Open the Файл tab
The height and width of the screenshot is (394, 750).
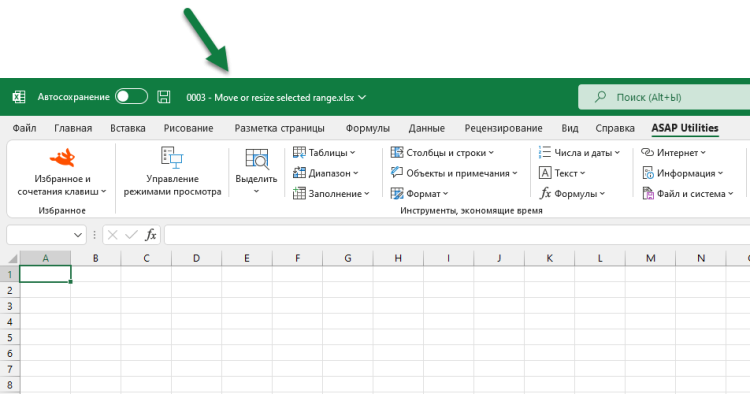(24, 128)
